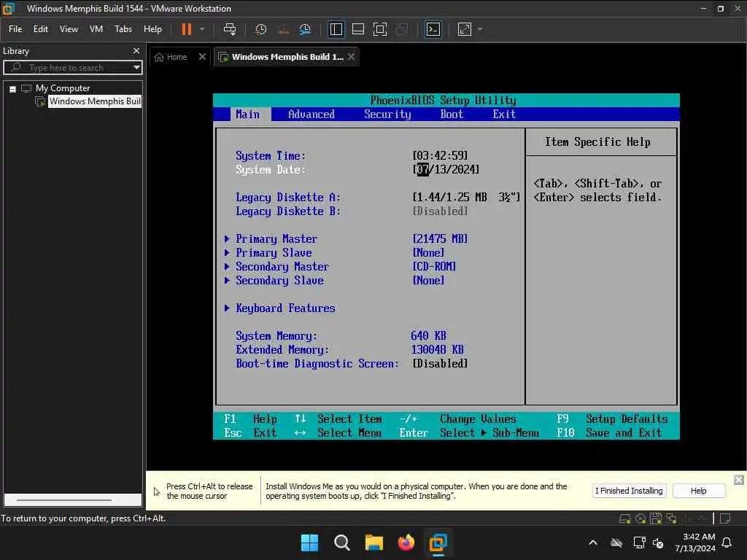Image resolution: width=747 pixels, height=560 pixels.
Task: Open library search dropdown arrow
Action: (136, 68)
